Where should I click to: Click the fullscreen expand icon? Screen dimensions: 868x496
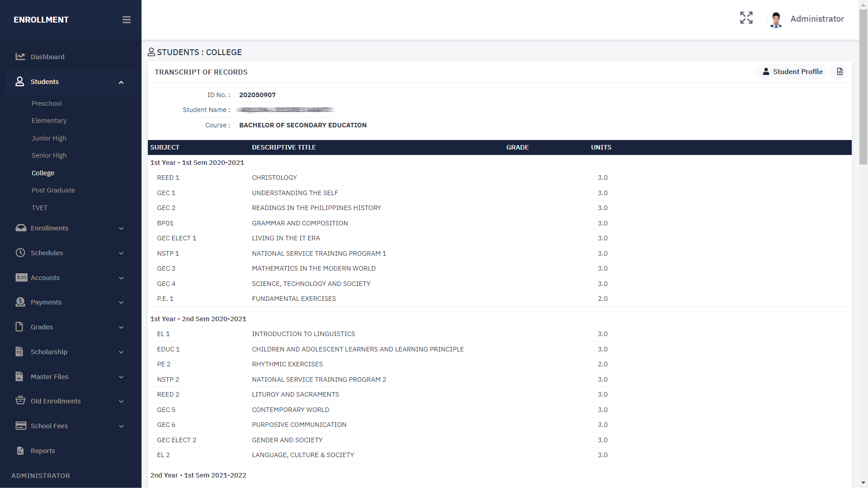tap(746, 18)
